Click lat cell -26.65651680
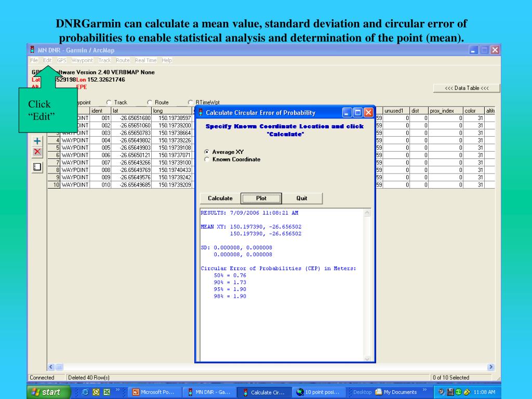Image resolution: width=532 pixels, height=399 pixels. click(x=131, y=118)
